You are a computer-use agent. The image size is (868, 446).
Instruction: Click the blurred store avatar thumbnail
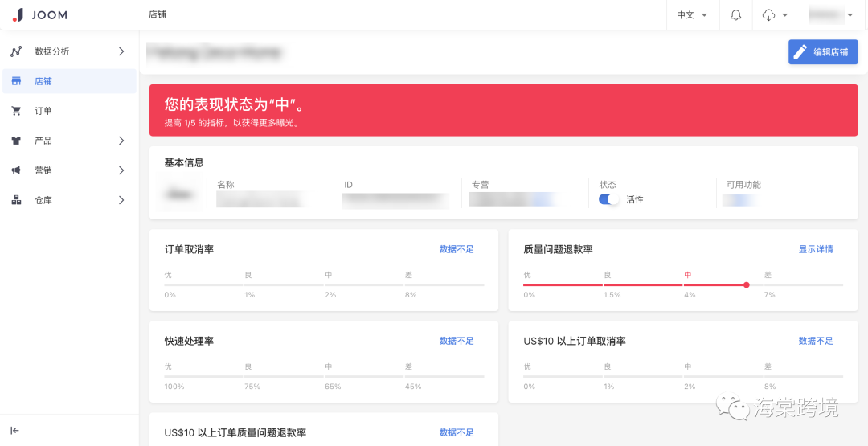point(182,194)
